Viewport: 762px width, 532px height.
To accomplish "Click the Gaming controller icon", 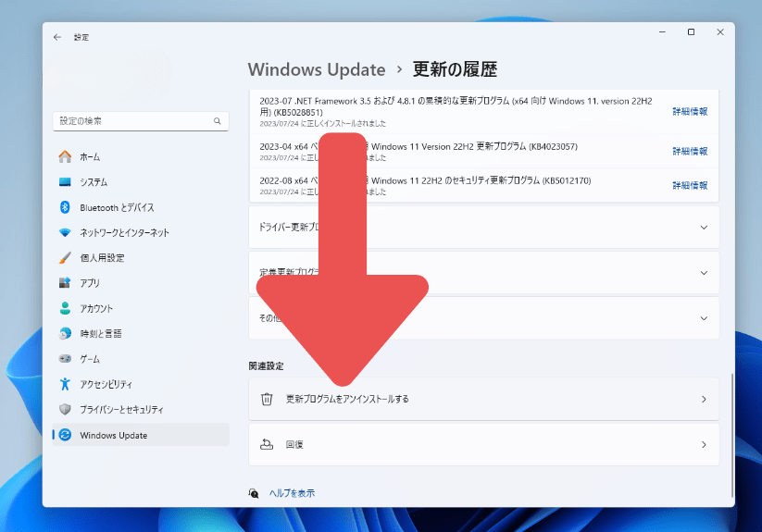I will [65, 359].
